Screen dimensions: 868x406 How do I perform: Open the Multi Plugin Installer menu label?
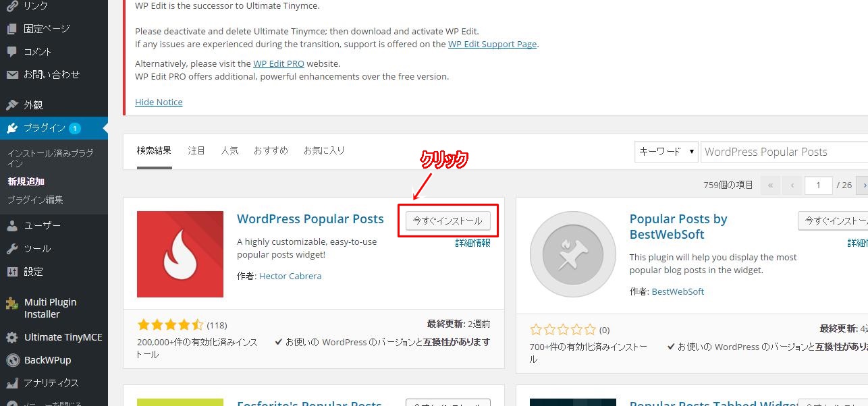pyautogui.click(x=51, y=308)
